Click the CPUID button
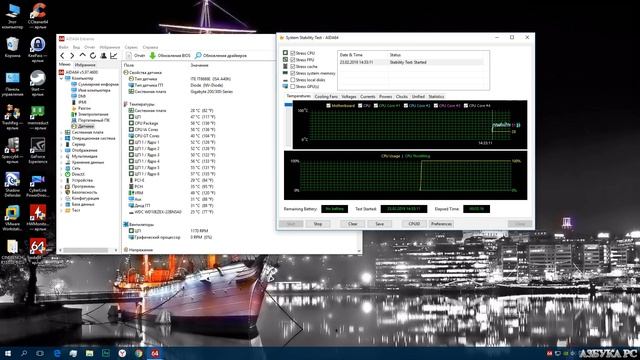Image resolution: width=640 pixels, height=360 pixels. click(414, 224)
